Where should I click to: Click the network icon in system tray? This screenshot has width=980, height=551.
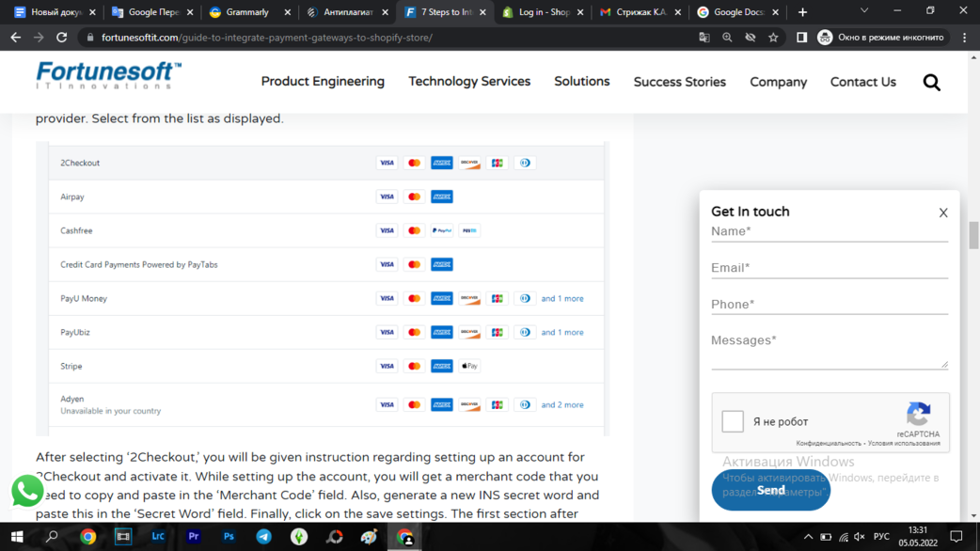pos(843,537)
